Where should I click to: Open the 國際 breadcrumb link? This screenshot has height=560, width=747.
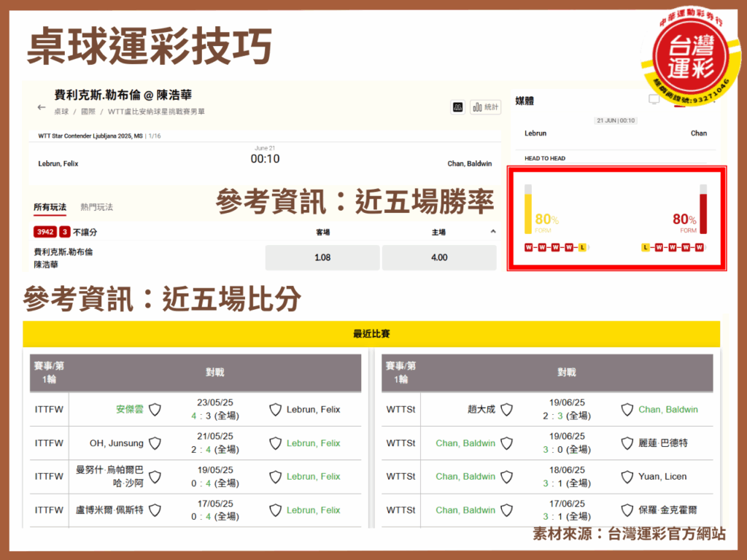(88, 112)
